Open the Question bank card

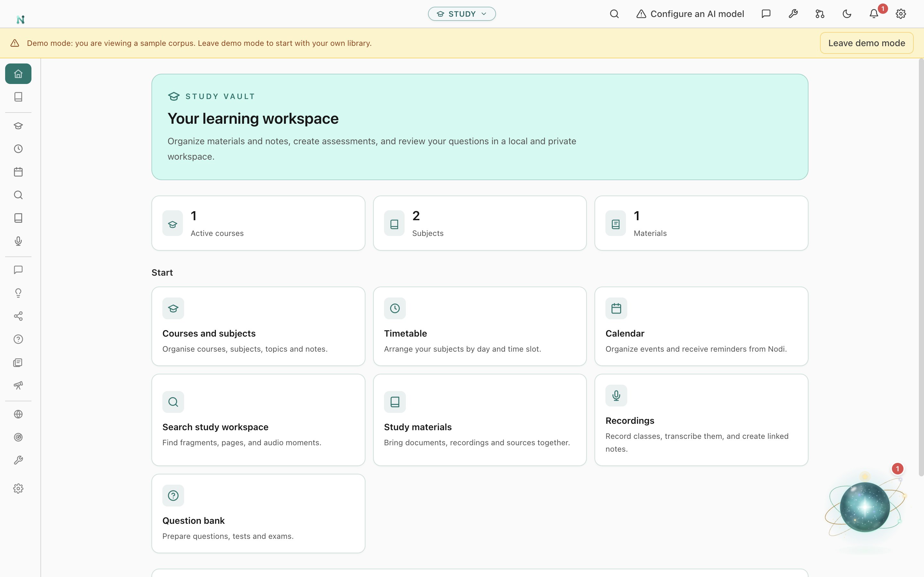click(258, 513)
